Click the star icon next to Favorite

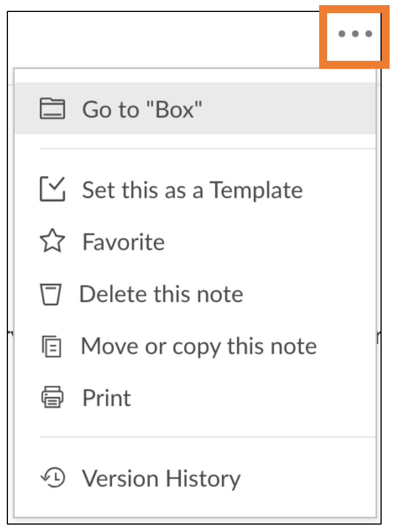point(52,242)
